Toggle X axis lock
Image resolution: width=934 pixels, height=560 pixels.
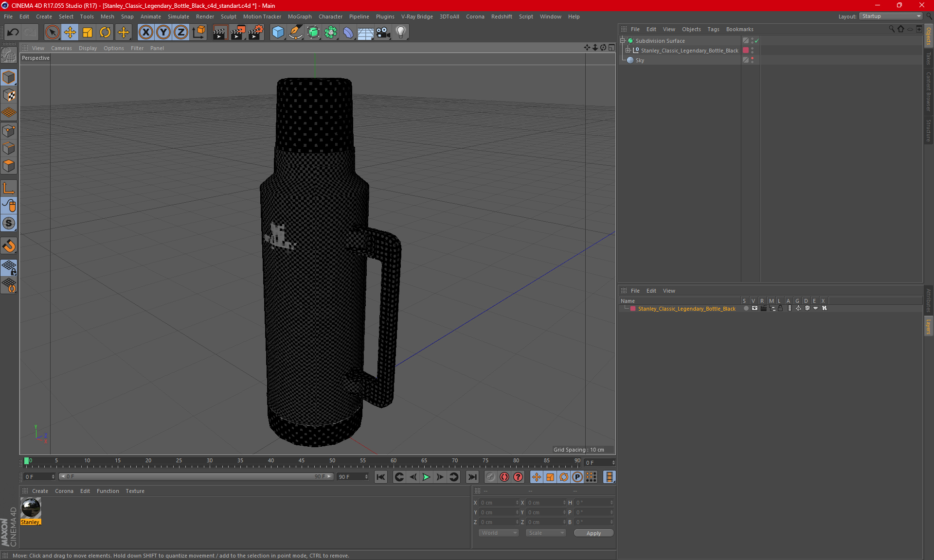tap(145, 33)
